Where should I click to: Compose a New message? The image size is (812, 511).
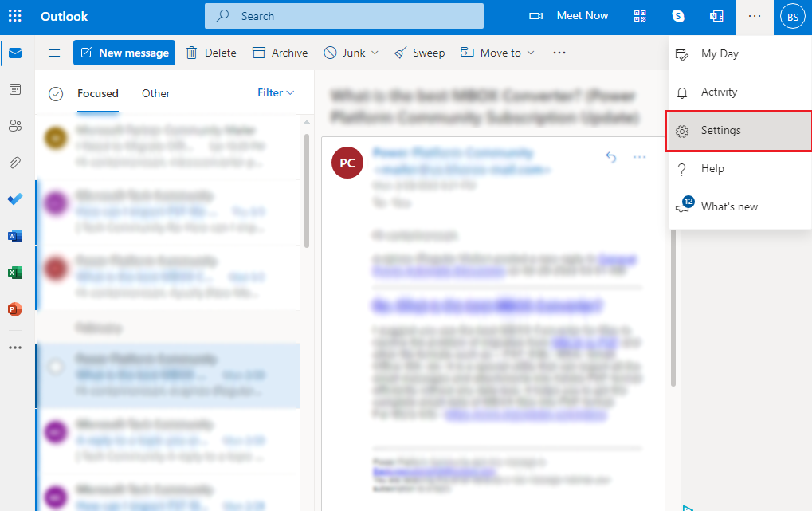point(124,53)
